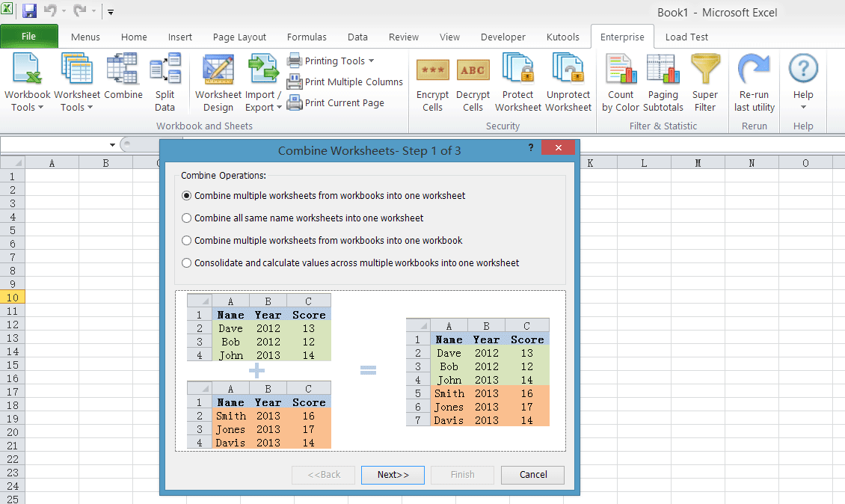Select Print Multiple Columns
845x504 pixels.
click(345, 82)
